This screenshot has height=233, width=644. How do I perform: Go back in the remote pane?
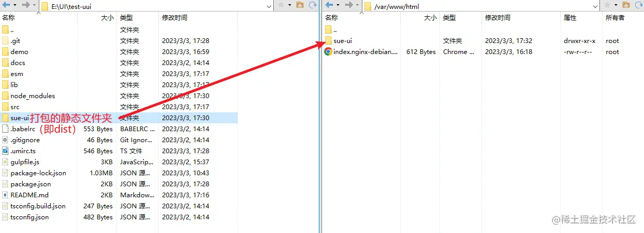pyautogui.click(x=329, y=5)
